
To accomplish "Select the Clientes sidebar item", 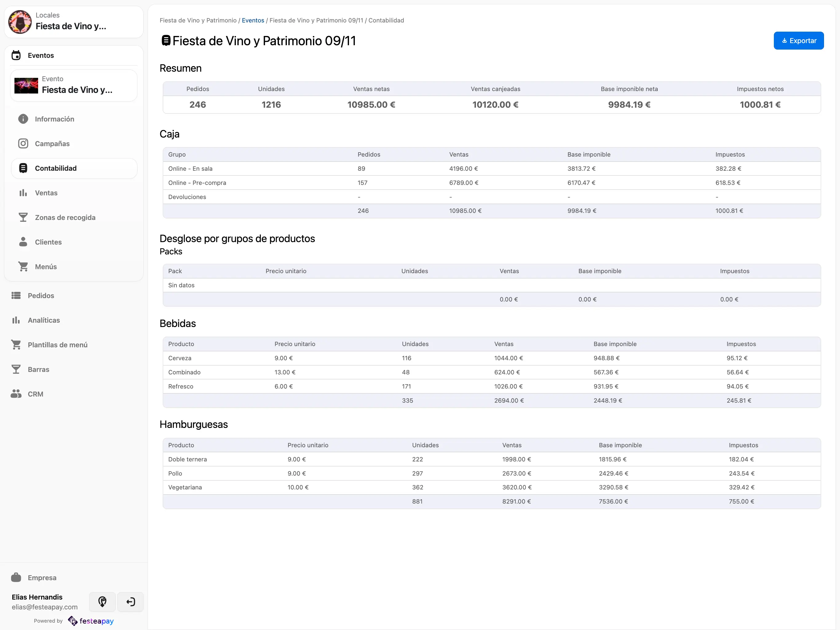I will [48, 242].
